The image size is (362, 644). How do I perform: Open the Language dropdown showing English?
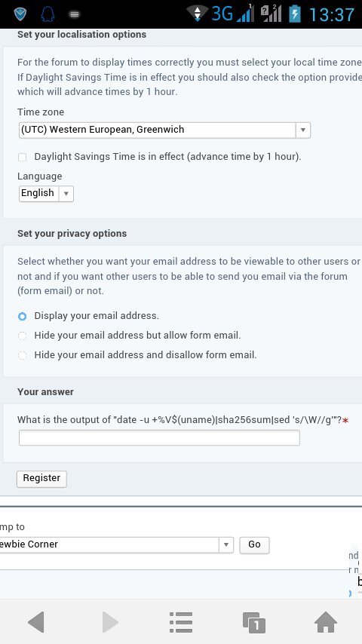click(x=47, y=194)
